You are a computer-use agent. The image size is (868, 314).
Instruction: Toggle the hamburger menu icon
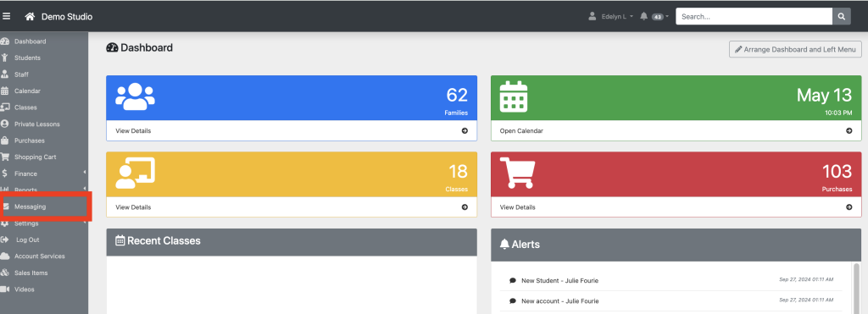6,17
